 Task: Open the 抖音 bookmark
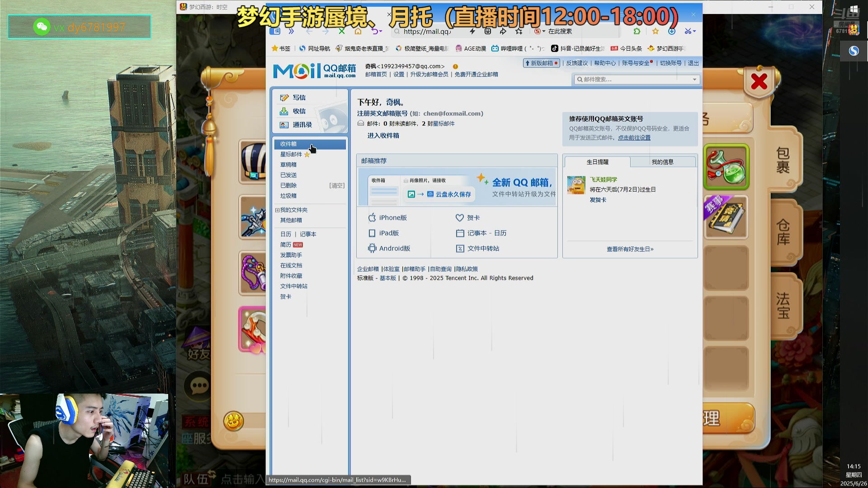tap(578, 48)
